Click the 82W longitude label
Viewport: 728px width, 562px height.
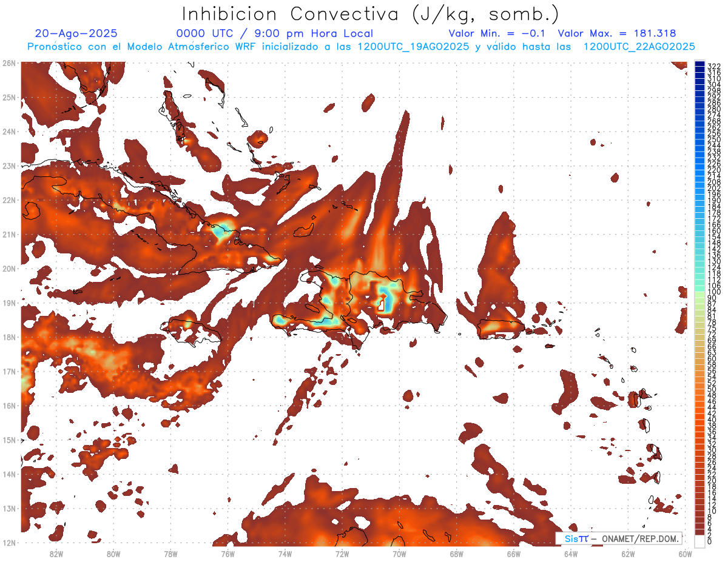pos(56,553)
